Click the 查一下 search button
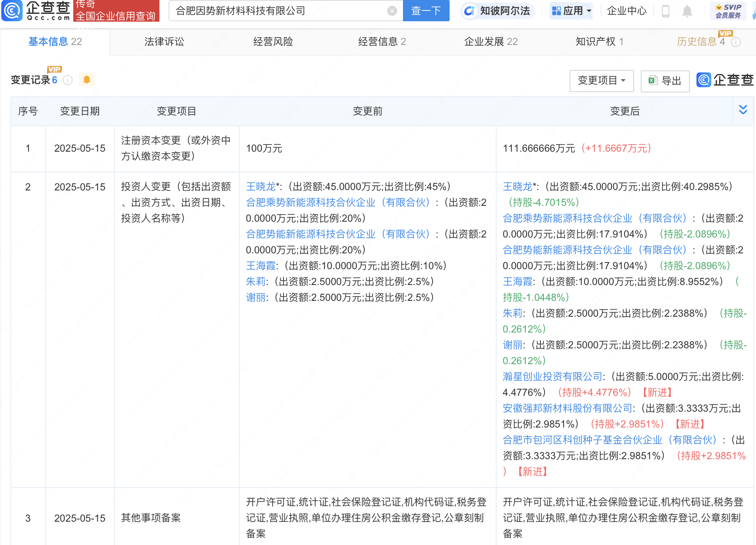Screen dimensions: 756x545 coord(426,10)
